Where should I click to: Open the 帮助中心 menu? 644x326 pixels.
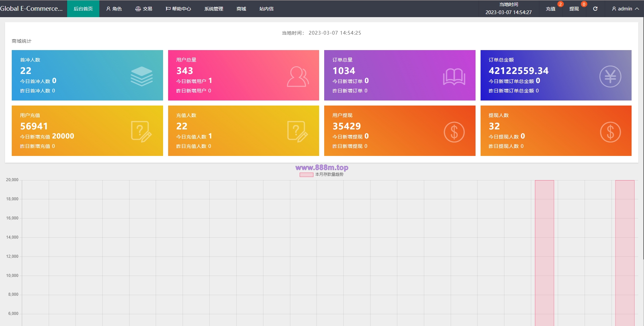178,9
